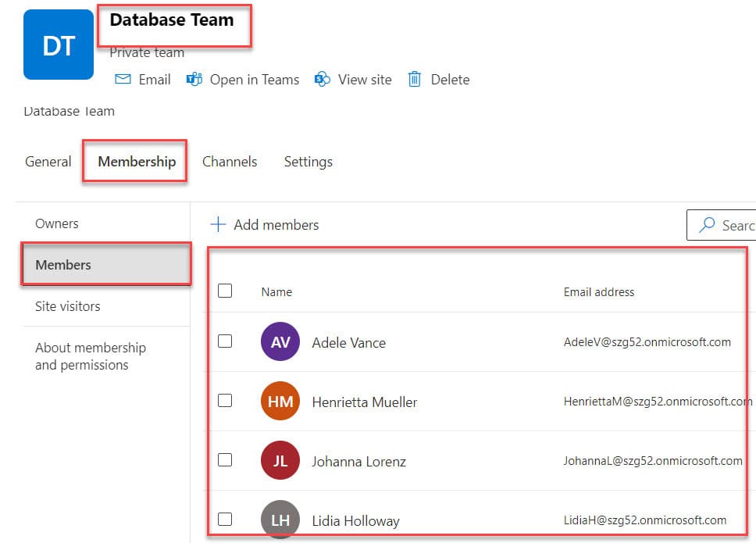Click HenriettaM@szg52.onmicrosoft.com email

[658, 402]
